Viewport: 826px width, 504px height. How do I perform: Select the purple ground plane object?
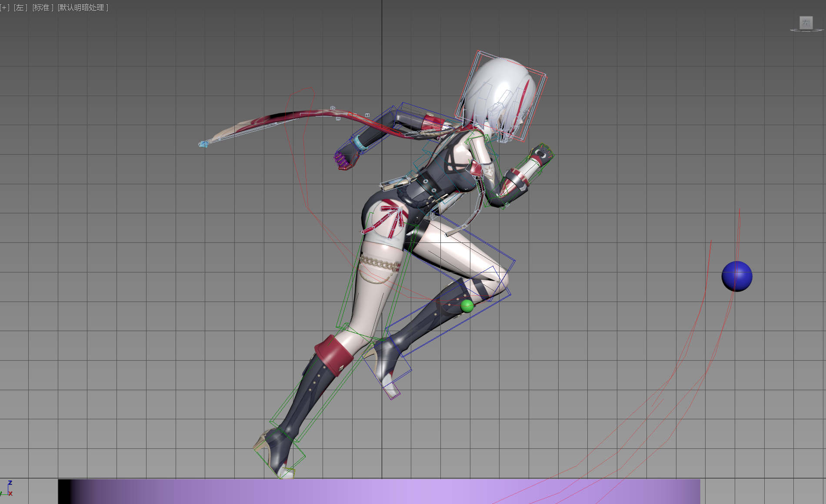[379, 491]
